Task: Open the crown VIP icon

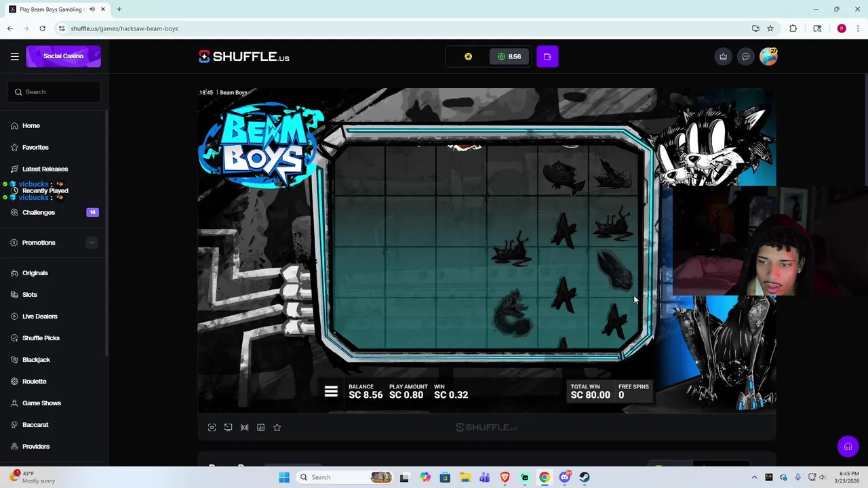Action: click(723, 56)
